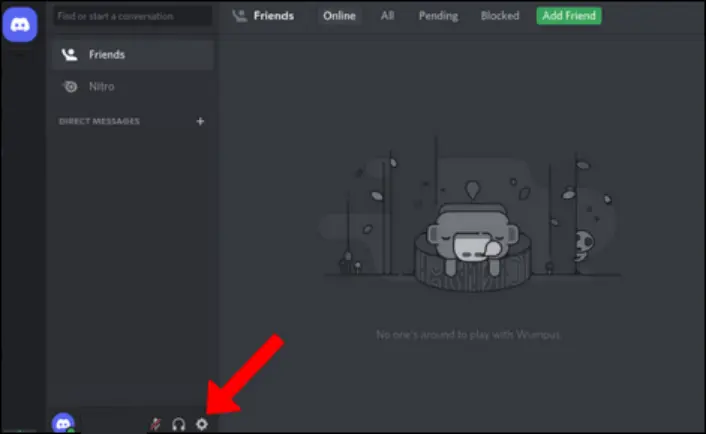The width and height of the screenshot is (708, 434).
Task: Open Discord home via logo icon
Action: [x=20, y=24]
